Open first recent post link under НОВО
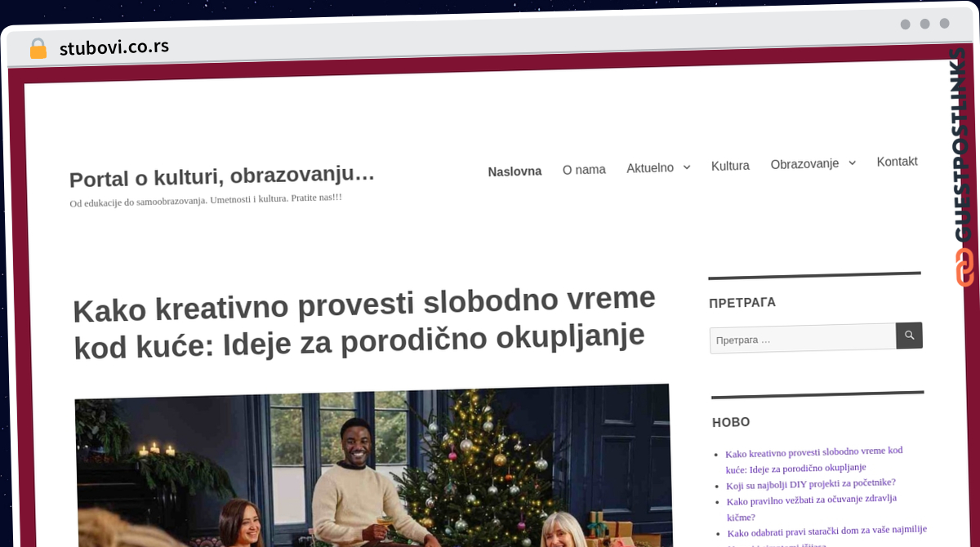This screenshot has height=547, width=980. click(813, 459)
